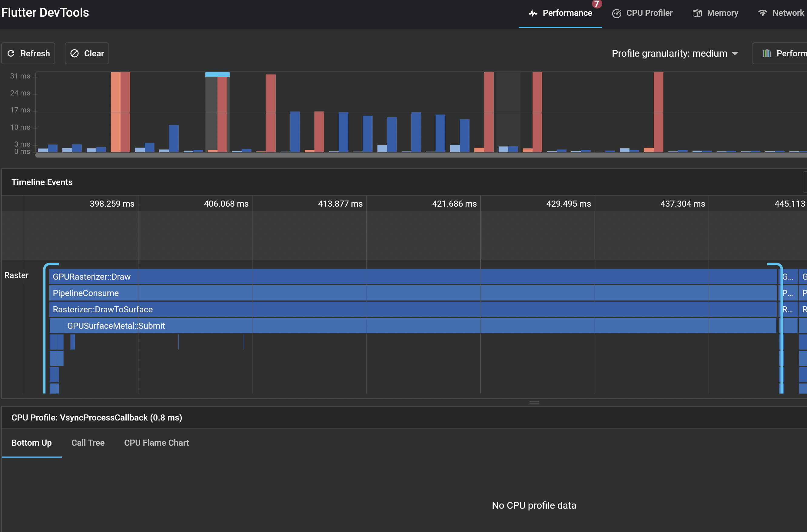This screenshot has height=532, width=807.
Task: Select the GPUSurfaceMetal::Submit event bar
Action: [407, 326]
